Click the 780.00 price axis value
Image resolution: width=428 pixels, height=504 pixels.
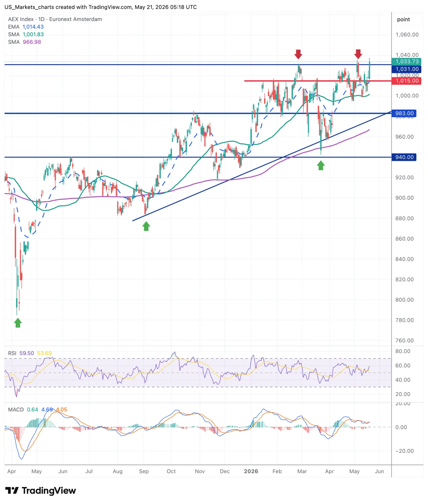(405, 320)
